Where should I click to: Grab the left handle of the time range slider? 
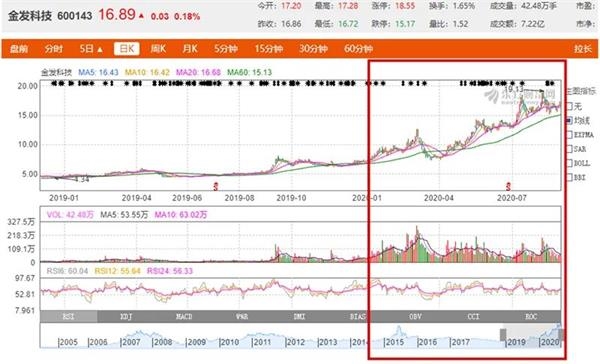tap(503, 335)
